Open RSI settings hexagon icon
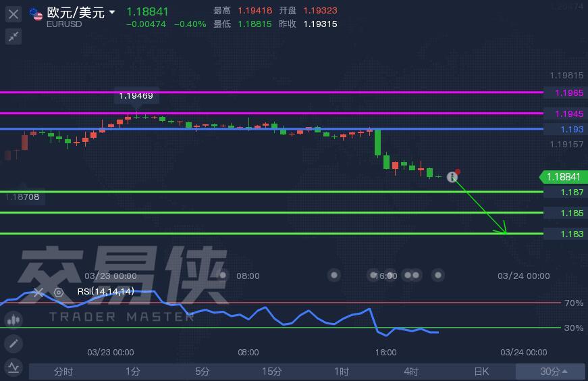This screenshot has height=381, width=588. pos(59,292)
